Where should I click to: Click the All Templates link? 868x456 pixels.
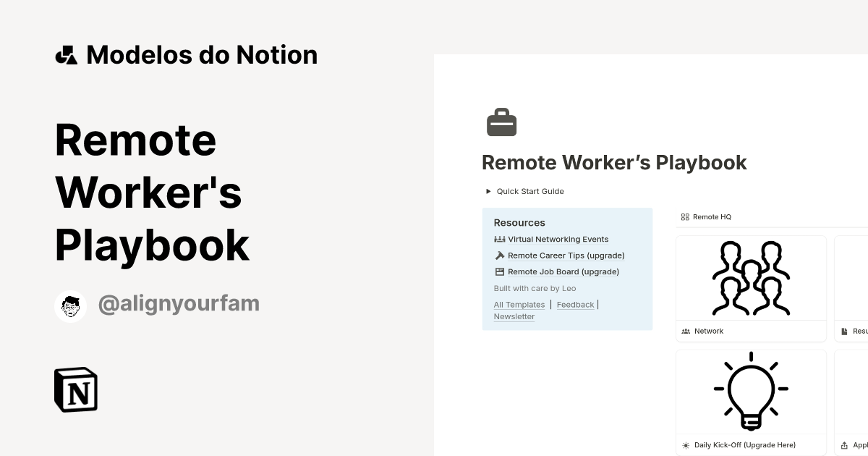519,304
